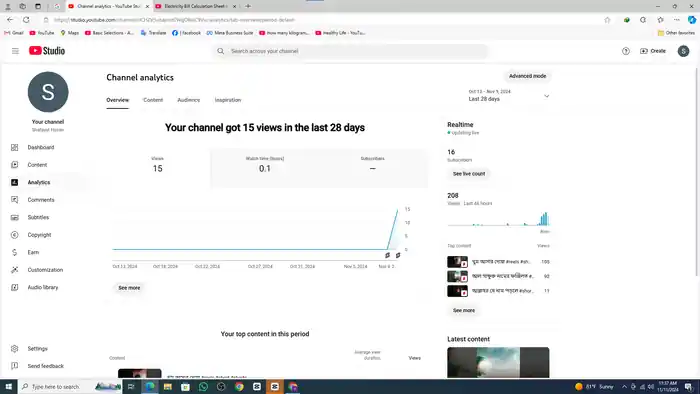Click the YouTube Studio logo
The height and width of the screenshot is (394, 700).
tap(47, 51)
